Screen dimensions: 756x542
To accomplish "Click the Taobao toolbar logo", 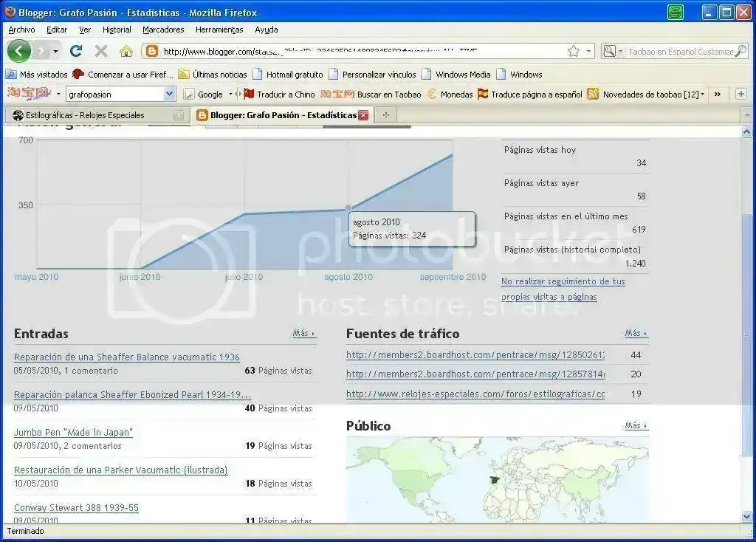I will (29, 94).
